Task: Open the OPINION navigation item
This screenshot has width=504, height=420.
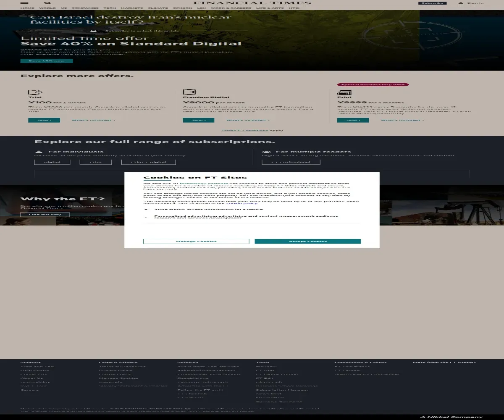Action: coord(182,8)
